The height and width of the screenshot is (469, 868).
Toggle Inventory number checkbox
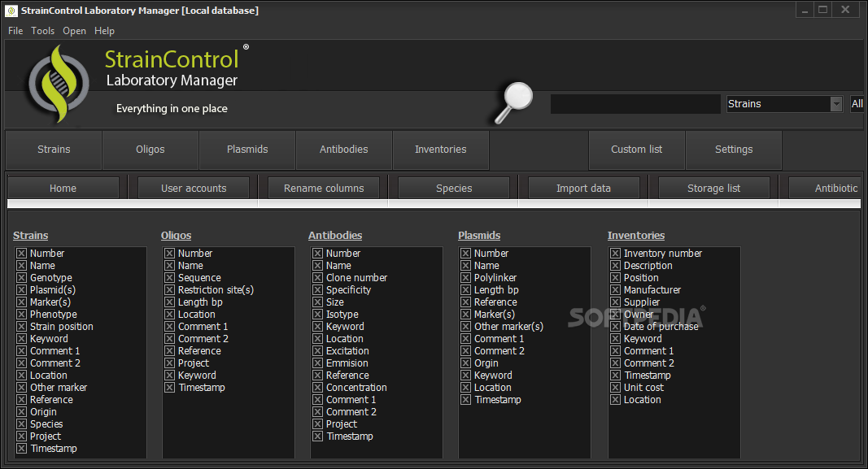point(615,254)
